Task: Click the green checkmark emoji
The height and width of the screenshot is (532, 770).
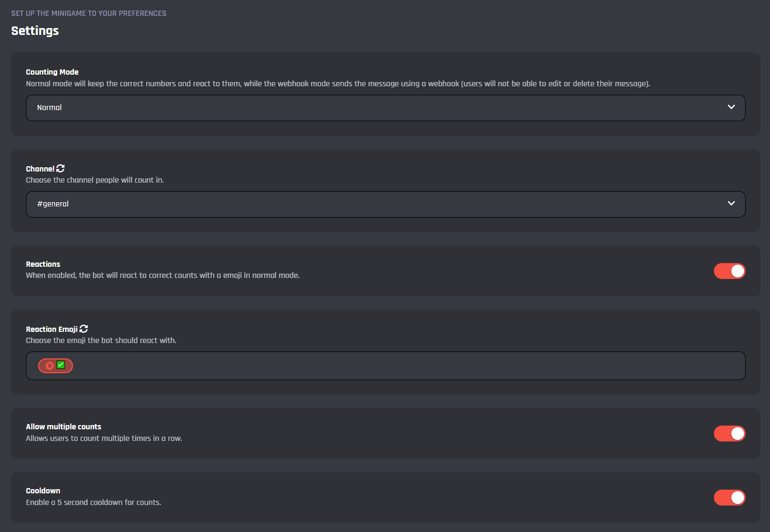Action: [61, 365]
